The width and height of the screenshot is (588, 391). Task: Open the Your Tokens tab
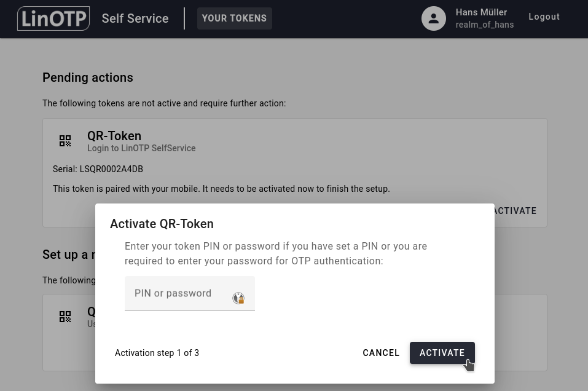click(x=234, y=18)
